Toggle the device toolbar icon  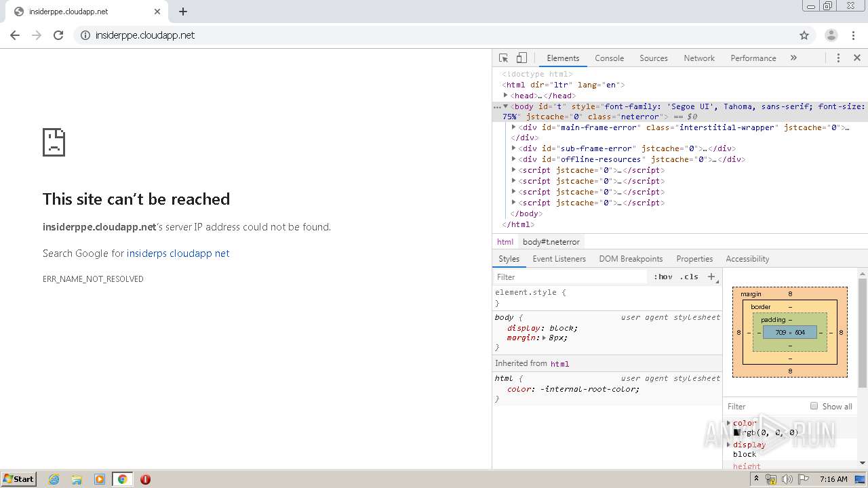click(521, 58)
